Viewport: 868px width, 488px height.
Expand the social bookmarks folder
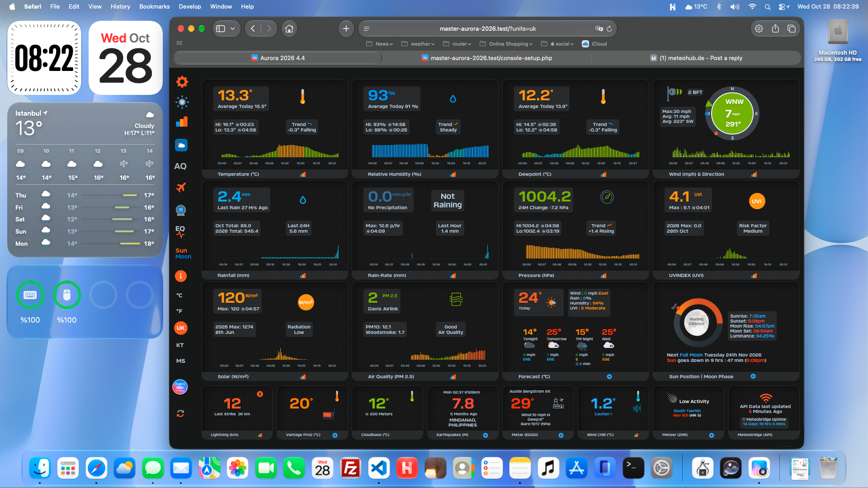557,44
